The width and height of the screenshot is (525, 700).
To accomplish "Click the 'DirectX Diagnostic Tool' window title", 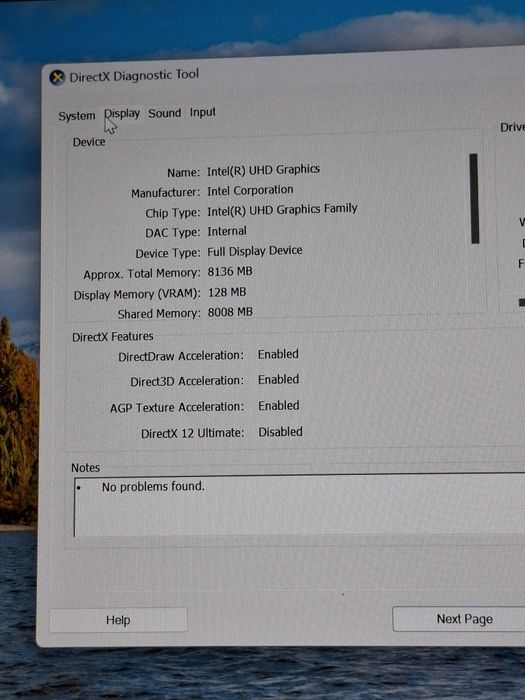I will (134, 75).
